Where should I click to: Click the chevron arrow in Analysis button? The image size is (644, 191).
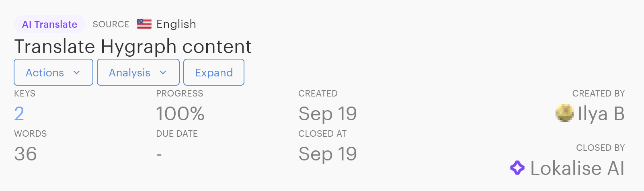click(163, 73)
